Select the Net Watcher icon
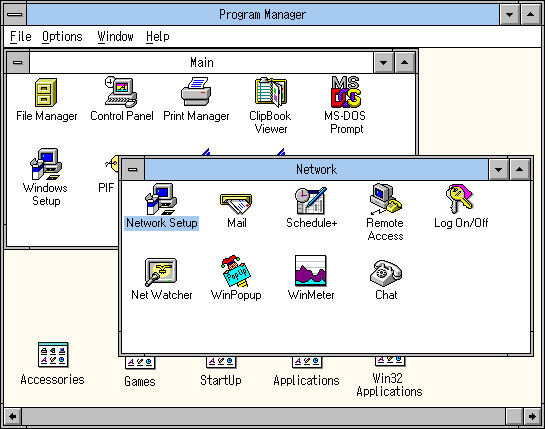The width and height of the screenshot is (548, 429). [161, 272]
